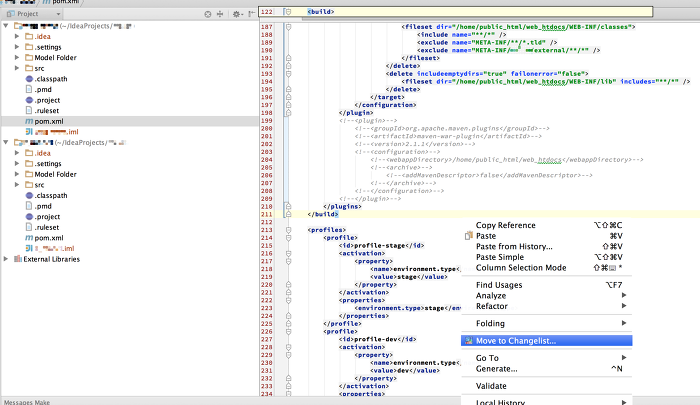Screen dimensions: 700x405
Task: Toggle code fold marker at line 193
Action: click(288, 74)
